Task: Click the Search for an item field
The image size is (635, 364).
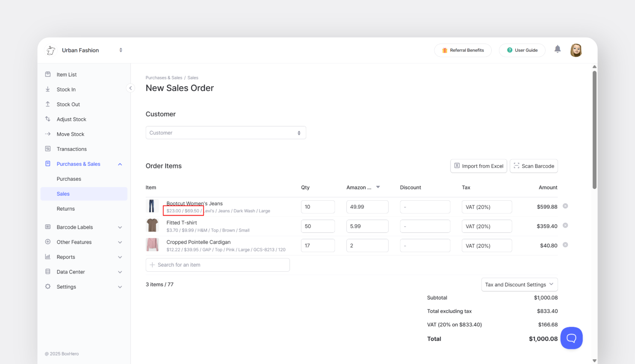Action: [218, 264]
